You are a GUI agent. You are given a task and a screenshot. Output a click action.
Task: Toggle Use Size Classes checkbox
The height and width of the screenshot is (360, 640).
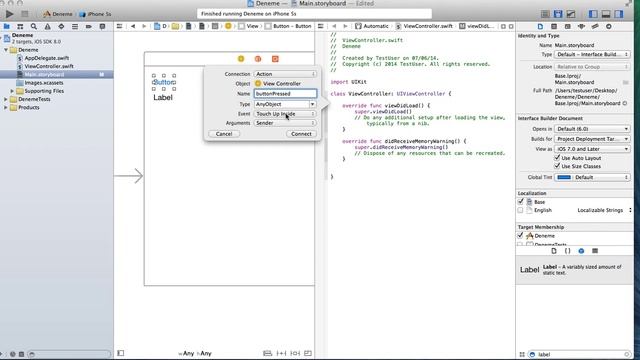tap(557, 166)
